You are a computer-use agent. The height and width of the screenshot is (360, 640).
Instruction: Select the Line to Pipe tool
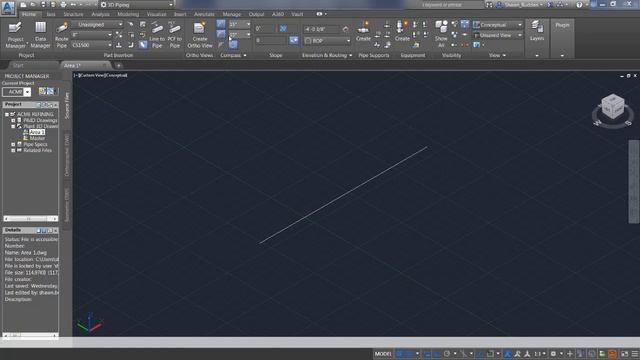(x=157, y=35)
